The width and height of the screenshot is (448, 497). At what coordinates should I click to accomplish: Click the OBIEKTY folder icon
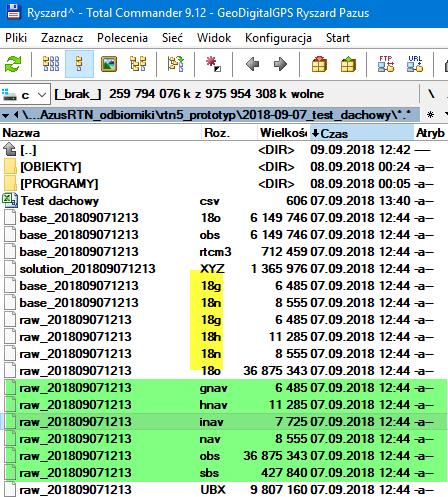pos(10,167)
